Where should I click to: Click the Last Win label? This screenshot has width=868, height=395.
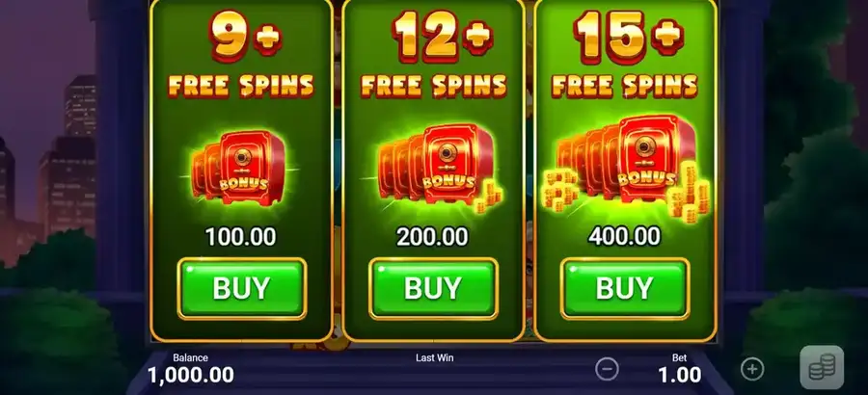click(x=435, y=358)
